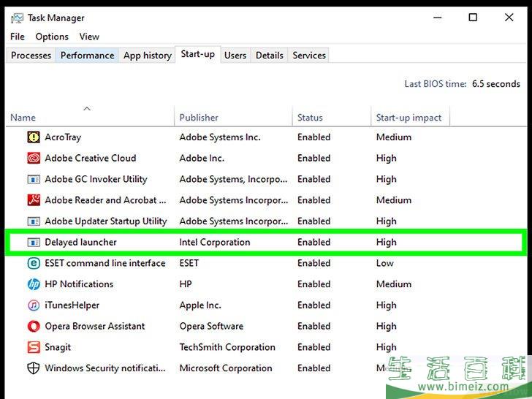Click the Adobe Inc. publisher cell
This screenshot has width=532, height=399.
[202, 158]
